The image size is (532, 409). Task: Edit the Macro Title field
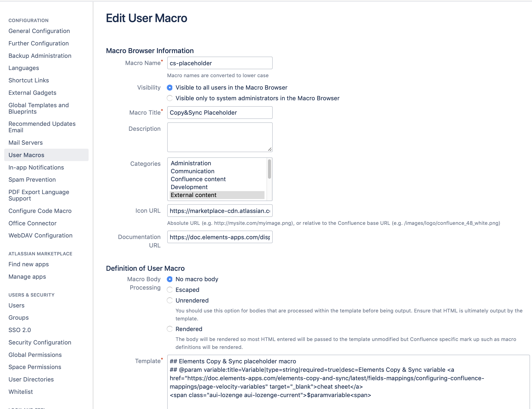pyautogui.click(x=219, y=112)
